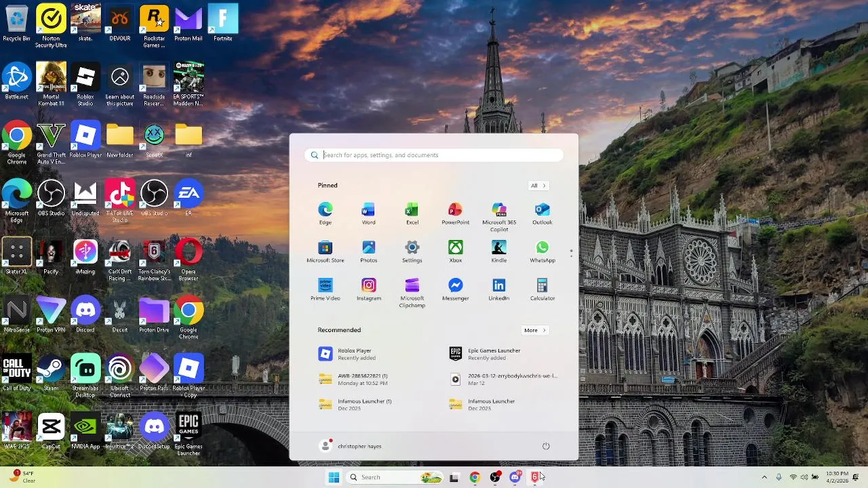Screen dimensions: 868x488
Task: Select Rockstar Games desktop shortcut
Action: click(x=154, y=26)
